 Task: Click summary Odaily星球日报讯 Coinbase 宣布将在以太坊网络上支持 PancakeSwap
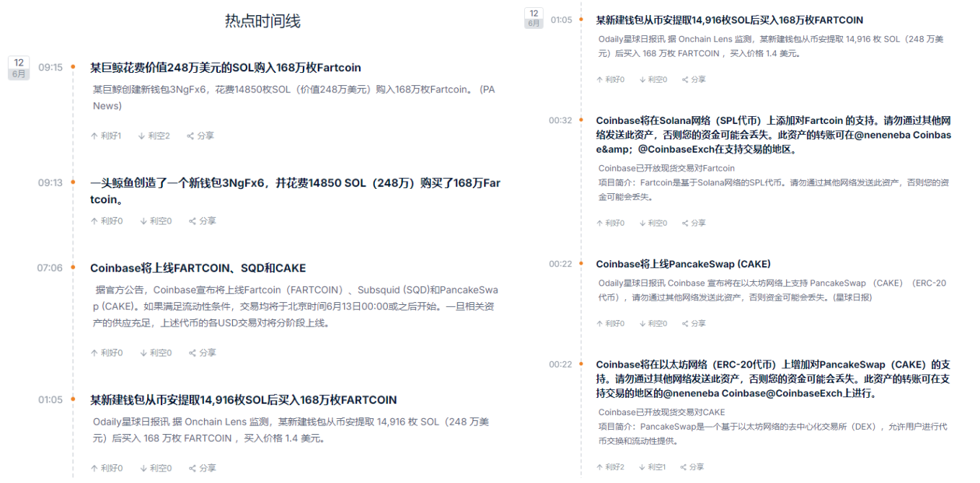pos(772,291)
